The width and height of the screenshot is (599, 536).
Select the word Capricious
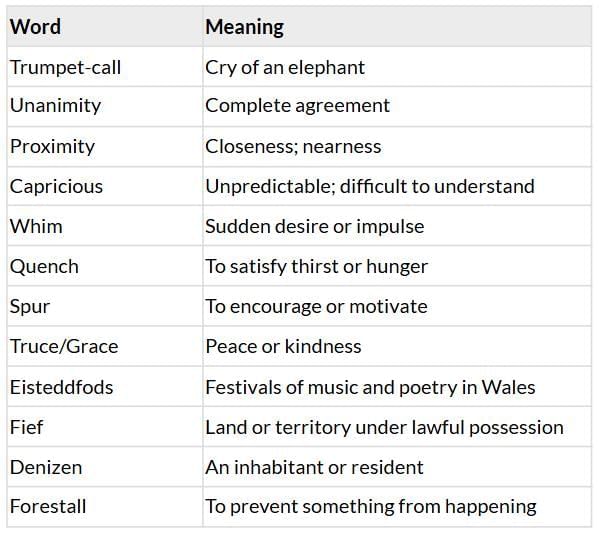(x=57, y=187)
